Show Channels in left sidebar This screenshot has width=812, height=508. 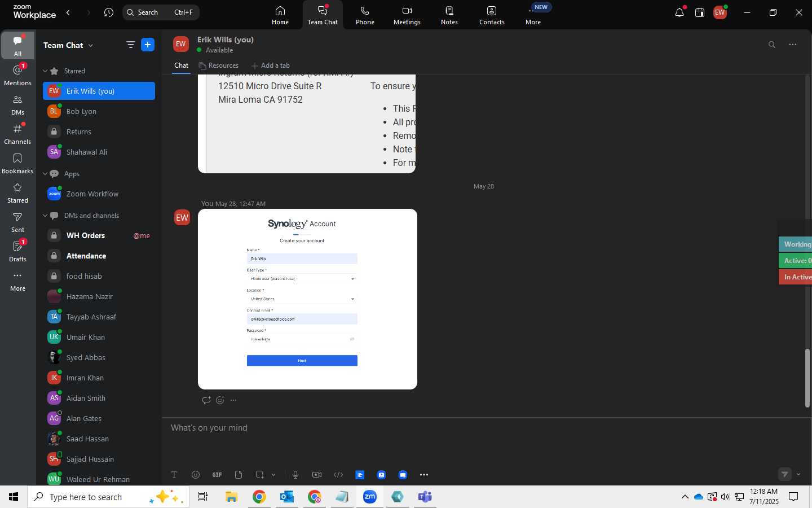pos(17,134)
